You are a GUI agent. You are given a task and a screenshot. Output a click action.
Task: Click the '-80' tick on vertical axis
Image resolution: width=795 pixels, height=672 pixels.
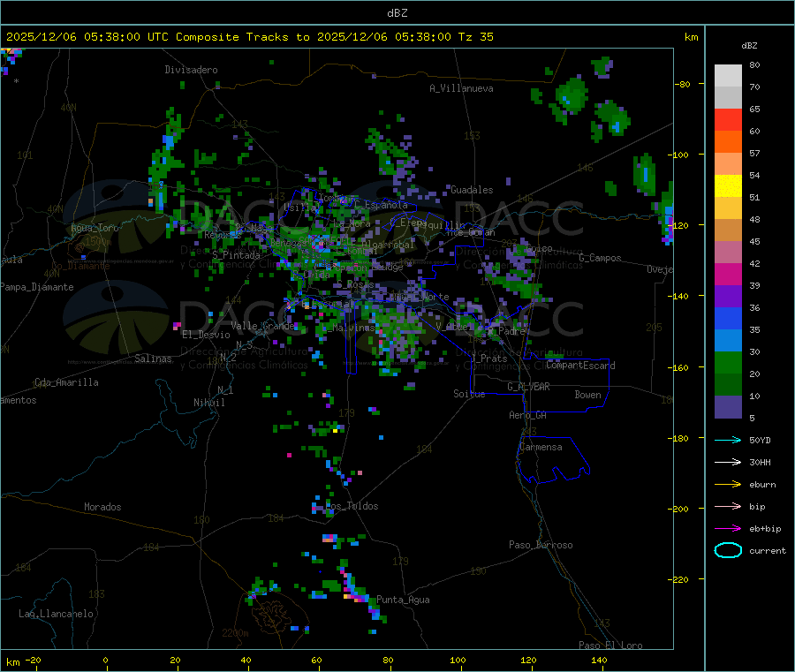click(x=681, y=84)
